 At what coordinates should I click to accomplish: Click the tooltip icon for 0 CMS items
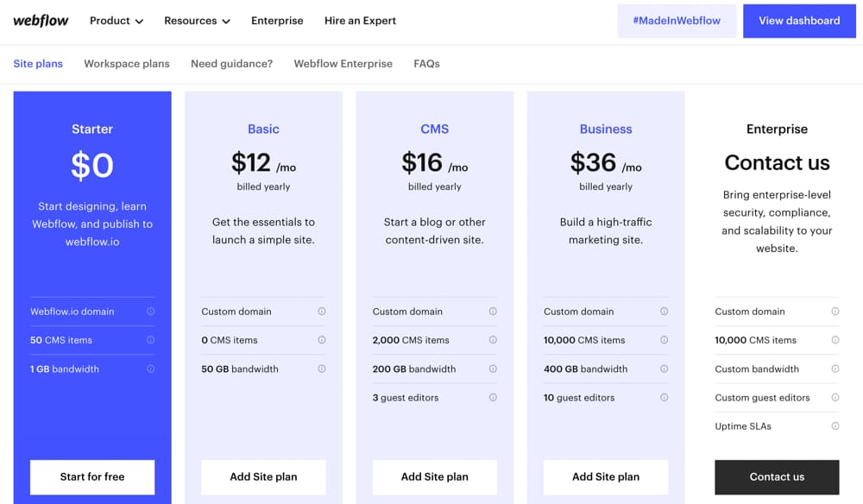(x=322, y=340)
